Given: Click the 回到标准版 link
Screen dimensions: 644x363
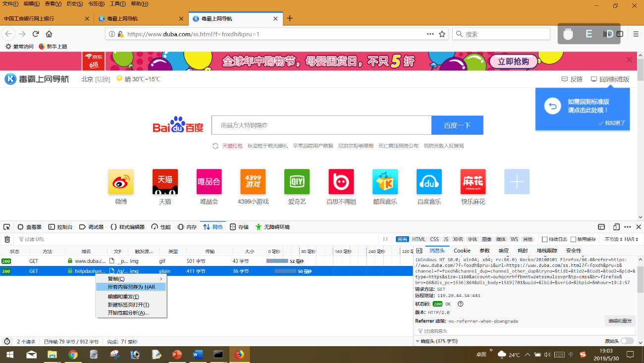Looking at the screenshot, I should tap(610, 79).
